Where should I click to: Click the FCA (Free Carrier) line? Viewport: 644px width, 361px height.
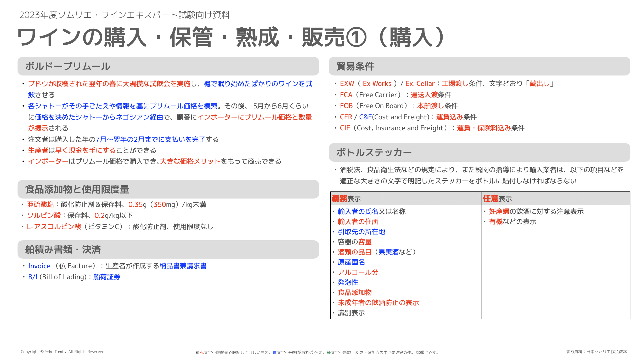[396, 95]
